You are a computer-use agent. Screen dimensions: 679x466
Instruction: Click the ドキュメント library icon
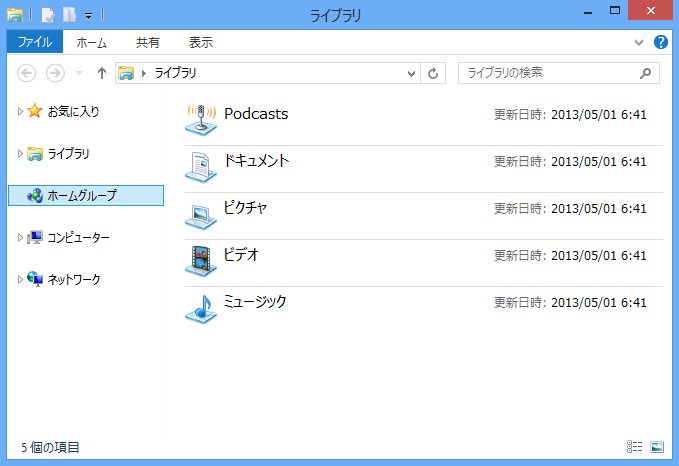201,167
